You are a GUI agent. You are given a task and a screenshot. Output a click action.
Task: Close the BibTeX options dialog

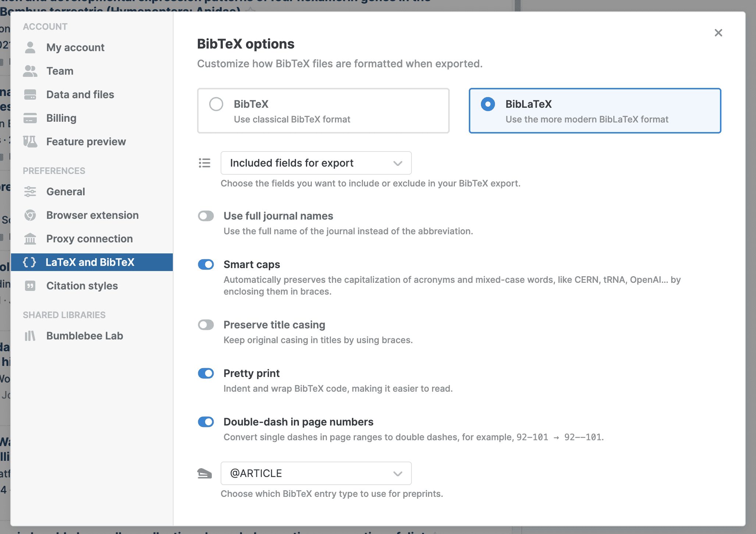coord(718,33)
